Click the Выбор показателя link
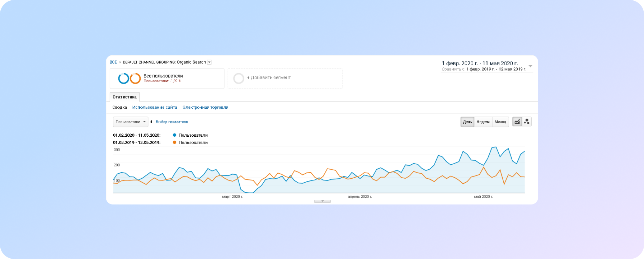Image resolution: width=644 pixels, height=259 pixels. tap(172, 122)
